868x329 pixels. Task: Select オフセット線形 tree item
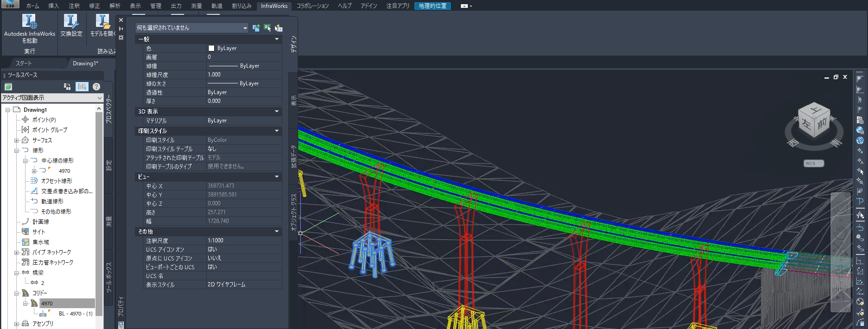pos(57,181)
